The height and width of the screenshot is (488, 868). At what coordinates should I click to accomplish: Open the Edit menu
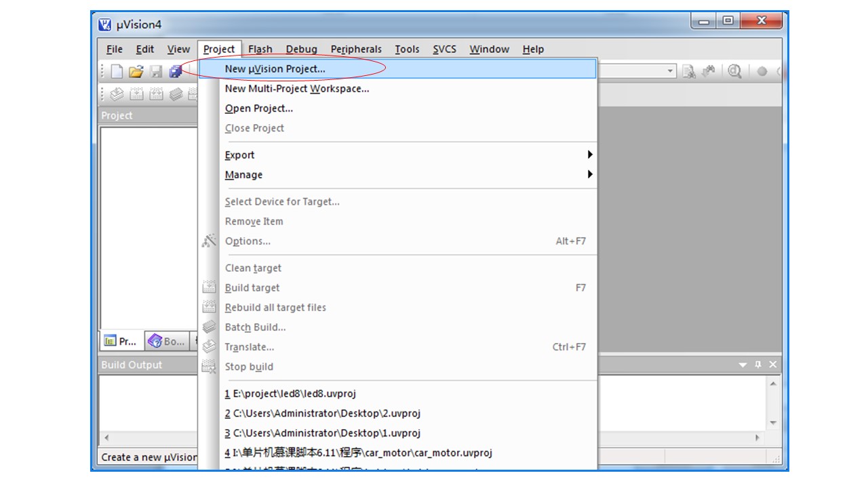pos(145,49)
